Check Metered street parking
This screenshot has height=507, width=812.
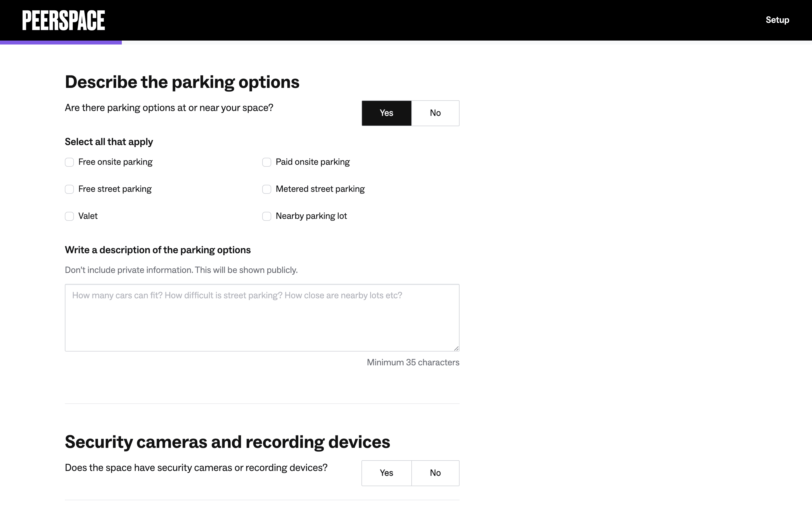pos(267,190)
